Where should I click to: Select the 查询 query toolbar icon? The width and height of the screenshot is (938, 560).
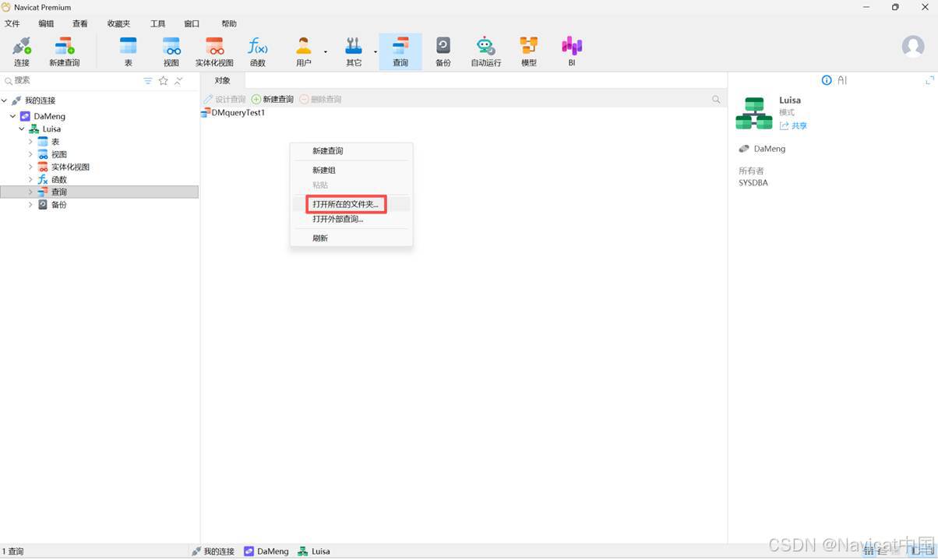[x=400, y=51]
